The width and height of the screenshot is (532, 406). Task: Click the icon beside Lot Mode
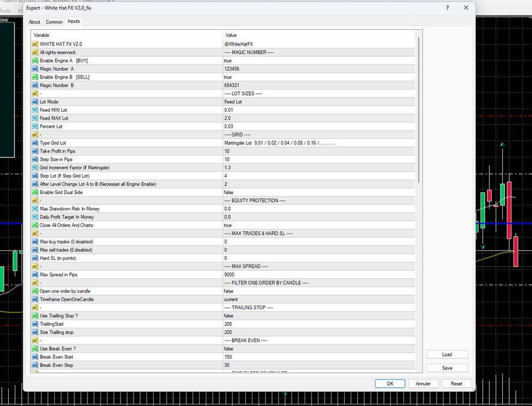[35, 101]
